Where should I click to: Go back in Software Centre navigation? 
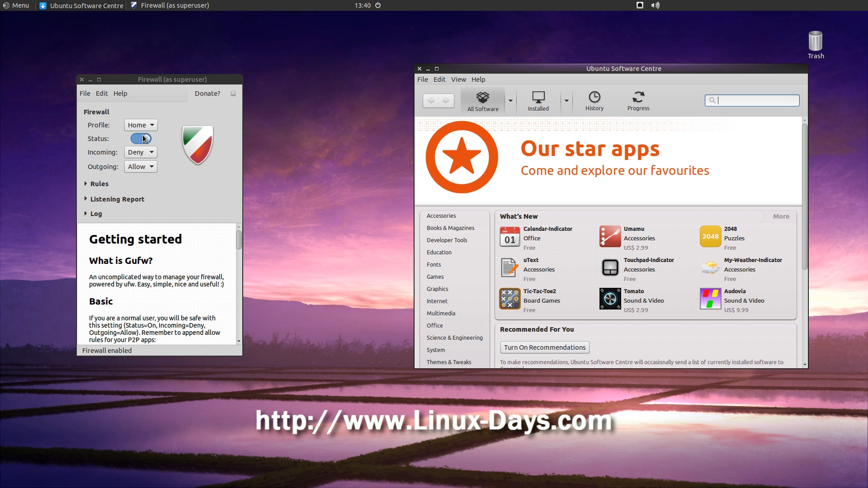pyautogui.click(x=430, y=100)
